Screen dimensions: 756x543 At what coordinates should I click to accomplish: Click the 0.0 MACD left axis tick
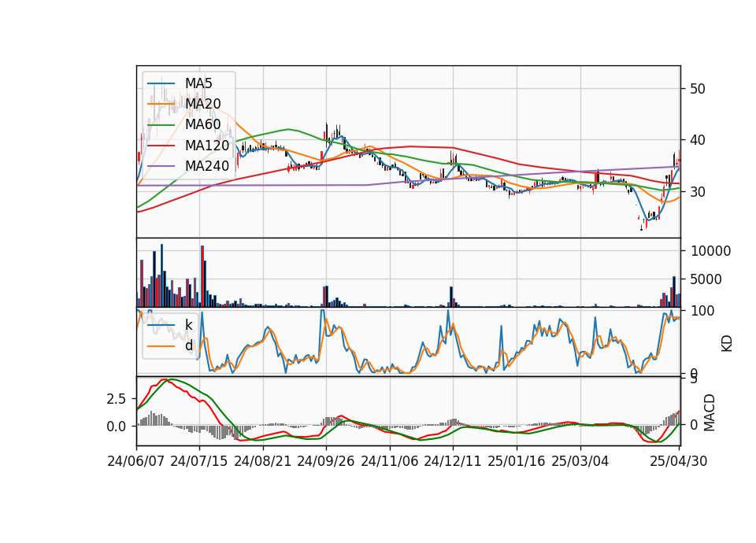click(117, 427)
